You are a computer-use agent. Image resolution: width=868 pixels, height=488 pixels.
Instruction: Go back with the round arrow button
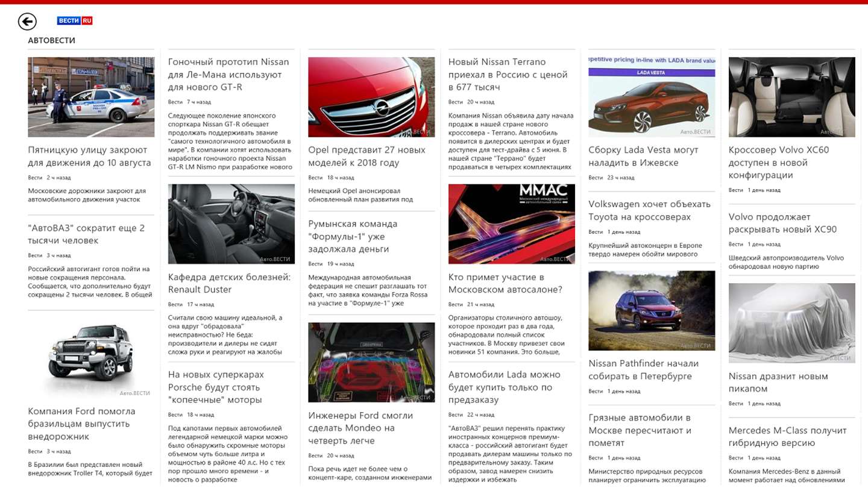coord(27,22)
